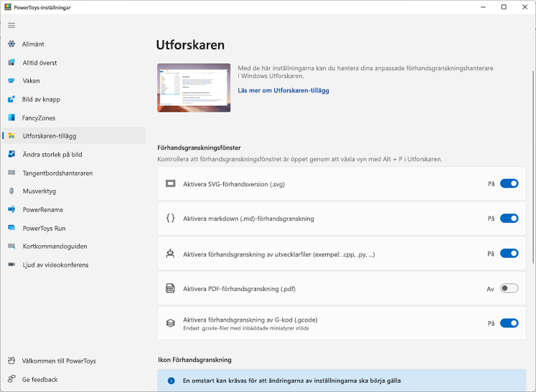Click the Musverktyg mouse icon
Screen dimensions: 536x392
click(x=11, y=191)
